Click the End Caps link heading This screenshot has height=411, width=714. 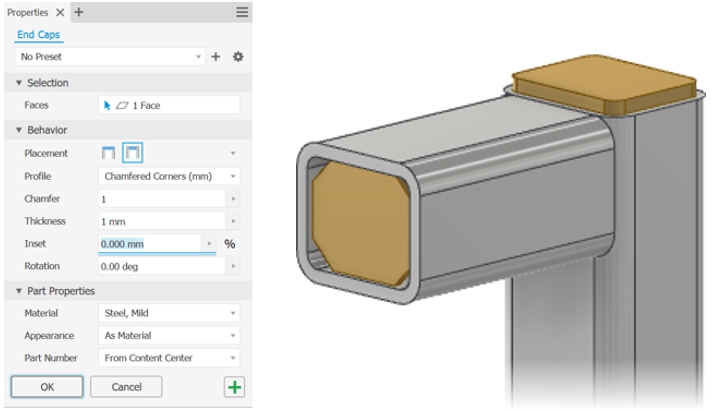click(38, 35)
